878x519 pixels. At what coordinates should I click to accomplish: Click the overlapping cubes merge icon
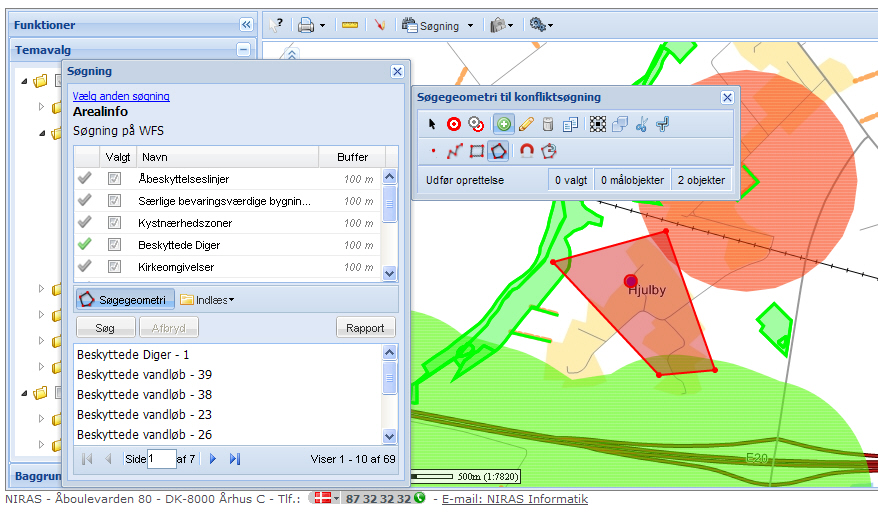[x=620, y=124]
